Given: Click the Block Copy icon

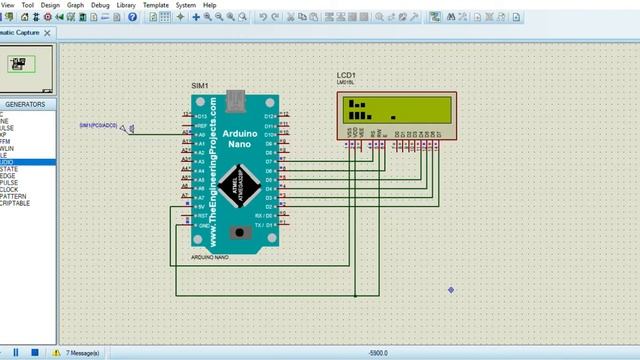Looking at the screenshot, I should [329, 17].
